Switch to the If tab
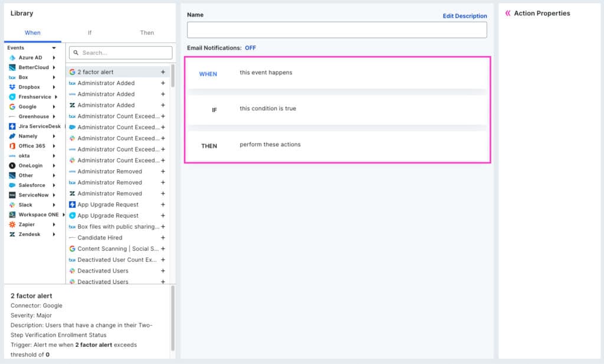Viewport: 604px width, 364px height. pos(90,32)
